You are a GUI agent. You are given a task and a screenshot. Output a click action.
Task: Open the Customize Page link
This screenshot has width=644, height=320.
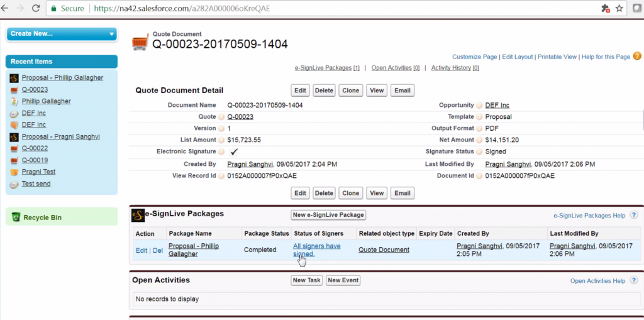coord(474,57)
